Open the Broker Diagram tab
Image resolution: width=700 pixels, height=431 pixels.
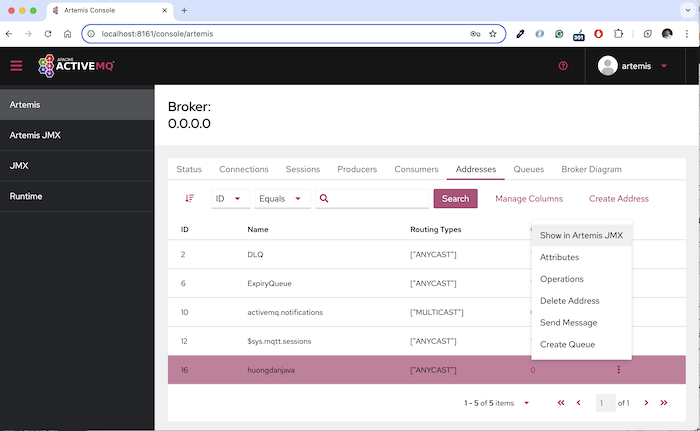[592, 169]
